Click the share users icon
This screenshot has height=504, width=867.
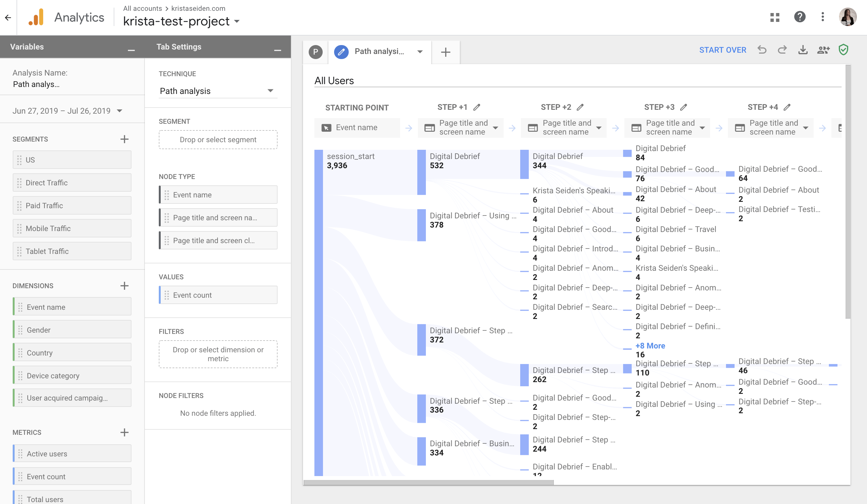pyautogui.click(x=823, y=49)
